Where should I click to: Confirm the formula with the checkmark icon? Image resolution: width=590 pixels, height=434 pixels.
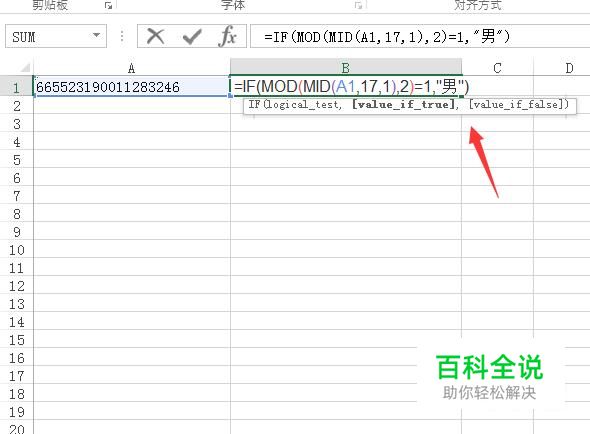point(192,37)
